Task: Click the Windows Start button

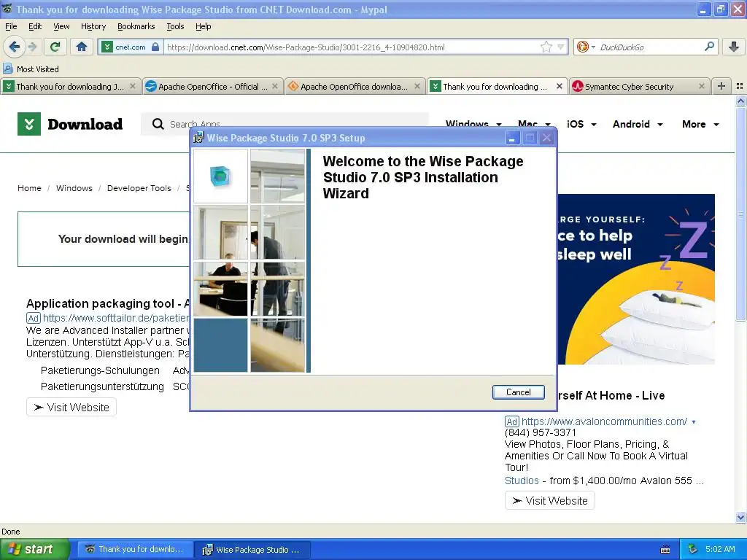Action: [x=34, y=550]
